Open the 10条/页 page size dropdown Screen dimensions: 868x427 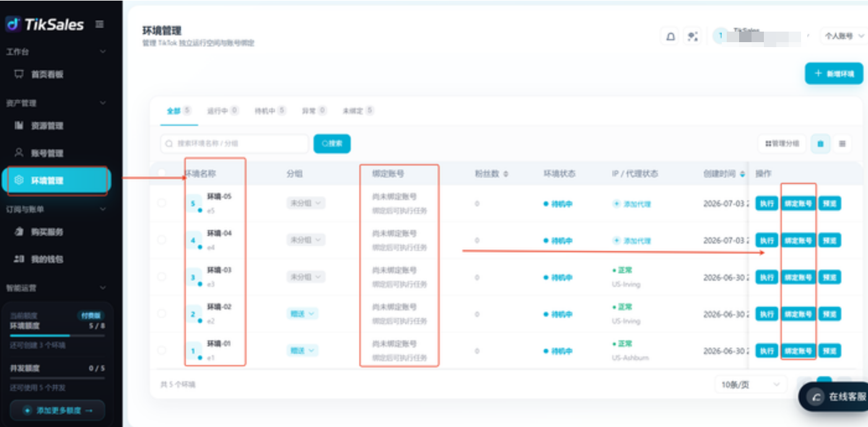[x=750, y=385]
